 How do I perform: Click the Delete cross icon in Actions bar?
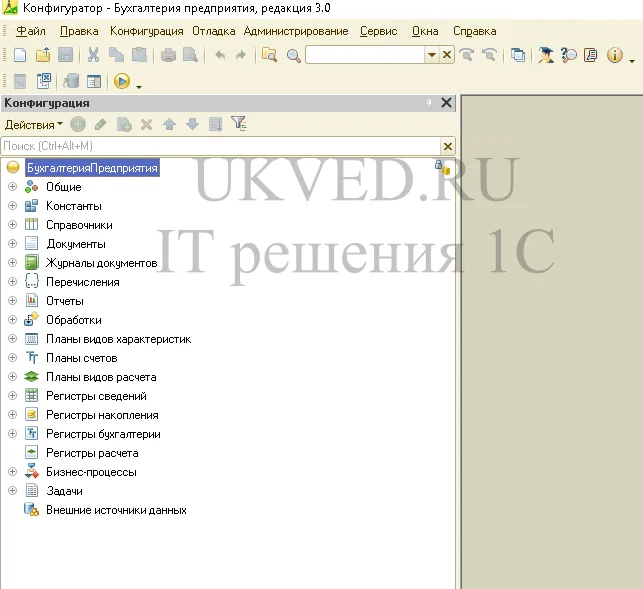[146, 124]
